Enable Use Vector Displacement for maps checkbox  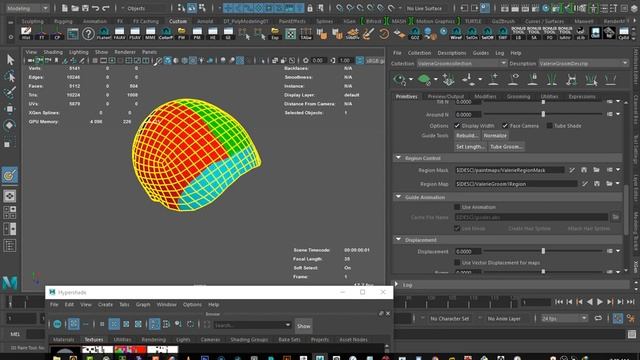pyautogui.click(x=457, y=263)
